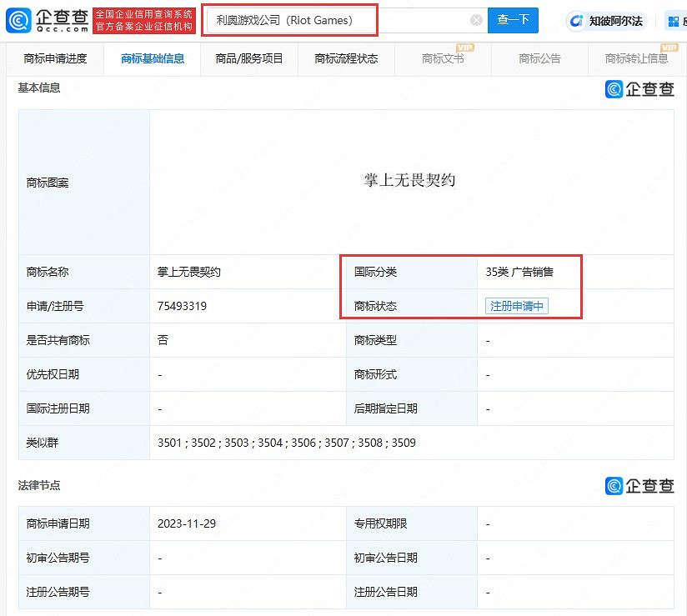This screenshot has width=687, height=616.
Task: Clear the search box using the X icon
Action: (476, 20)
